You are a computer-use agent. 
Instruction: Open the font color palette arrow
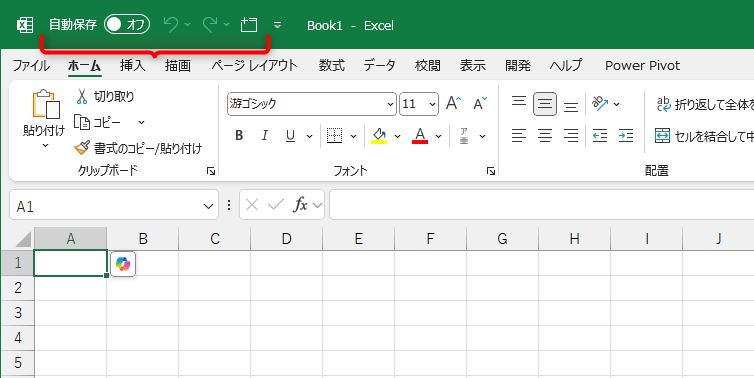439,137
